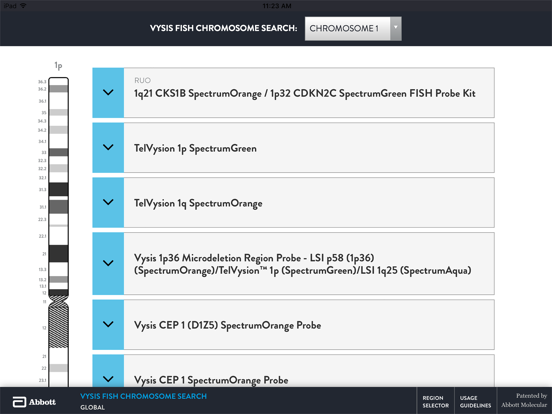Open the Region Selector
The image size is (552, 414).
(x=435, y=401)
